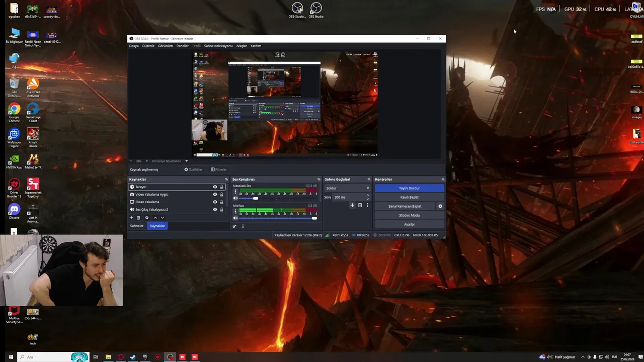Click the Windows Start button
Image resolution: width=644 pixels, height=362 pixels.
point(11,357)
